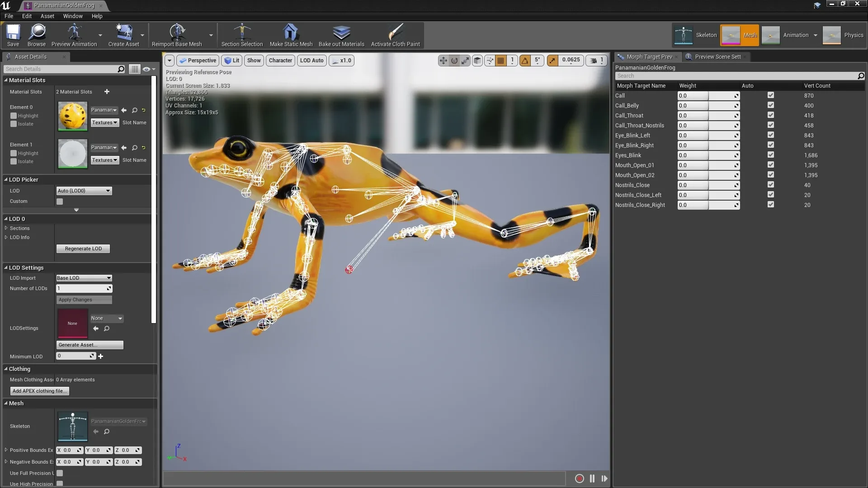Collapse the Material Slots section
Image resolution: width=868 pixels, height=488 pixels.
[x=6, y=80]
